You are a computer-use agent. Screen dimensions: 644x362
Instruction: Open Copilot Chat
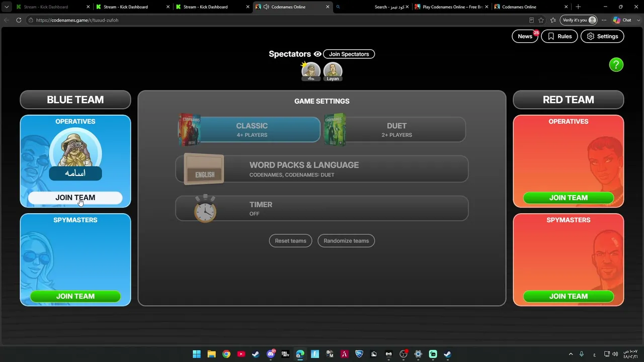tap(622, 20)
